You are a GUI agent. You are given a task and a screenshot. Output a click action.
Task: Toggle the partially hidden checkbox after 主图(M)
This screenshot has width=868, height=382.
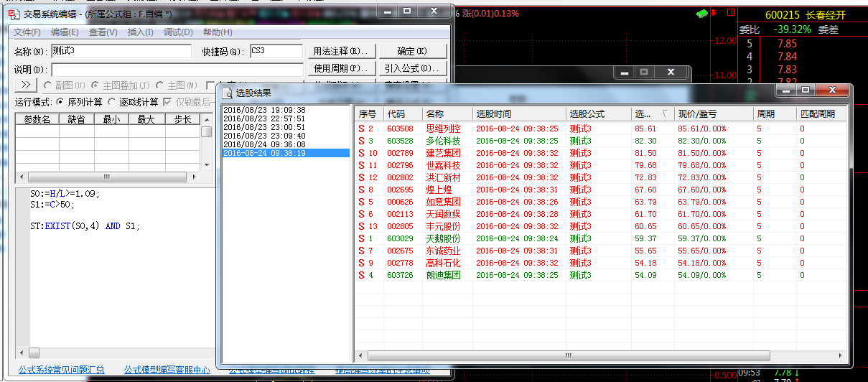210,85
